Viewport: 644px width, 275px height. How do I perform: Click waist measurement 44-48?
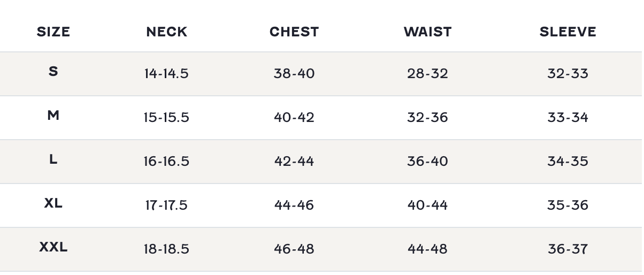[427, 249]
